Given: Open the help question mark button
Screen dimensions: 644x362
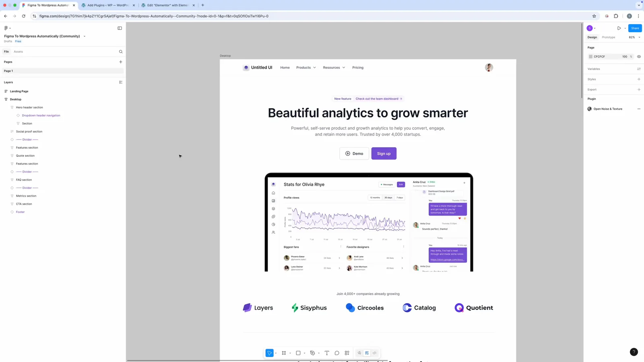Looking at the screenshot, I should point(634,352).
